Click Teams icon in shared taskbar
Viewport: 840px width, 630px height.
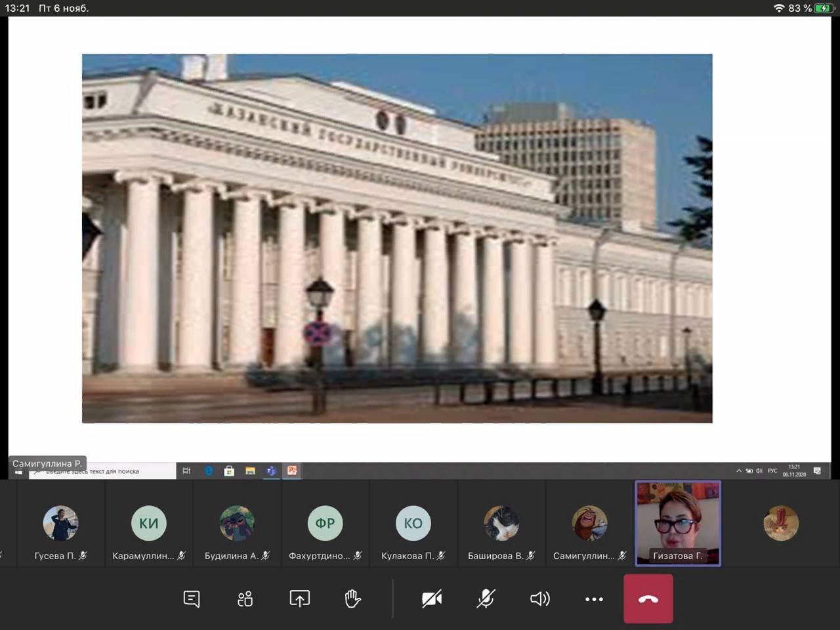tap(271, 471)
